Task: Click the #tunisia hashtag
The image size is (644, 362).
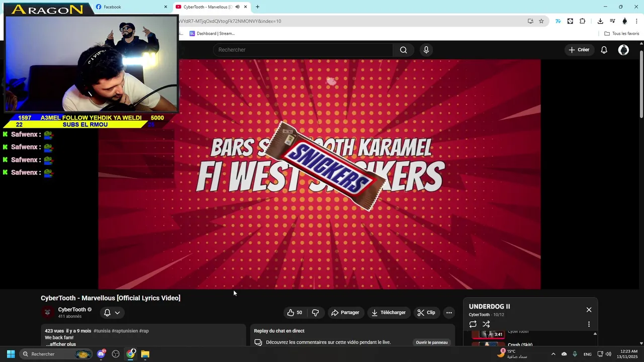Action: [102, 331]
